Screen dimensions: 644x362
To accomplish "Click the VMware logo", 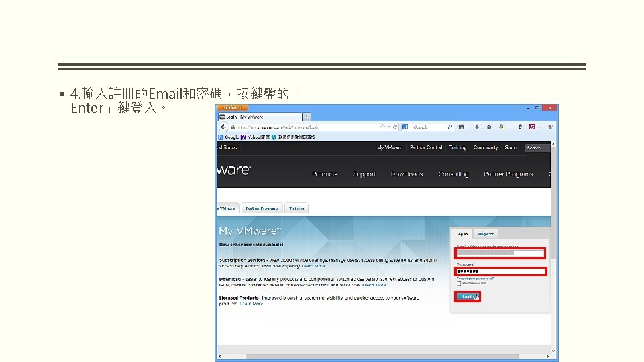I will click(x=233, y=170).
